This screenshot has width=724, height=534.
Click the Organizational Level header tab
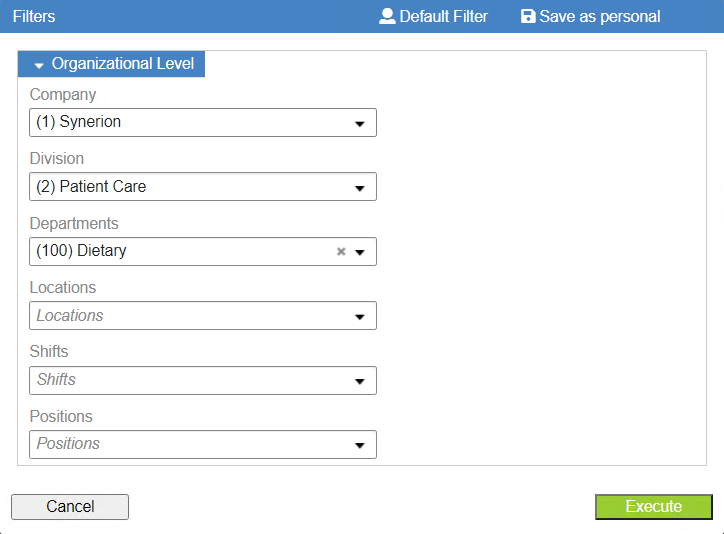(111, 64)
